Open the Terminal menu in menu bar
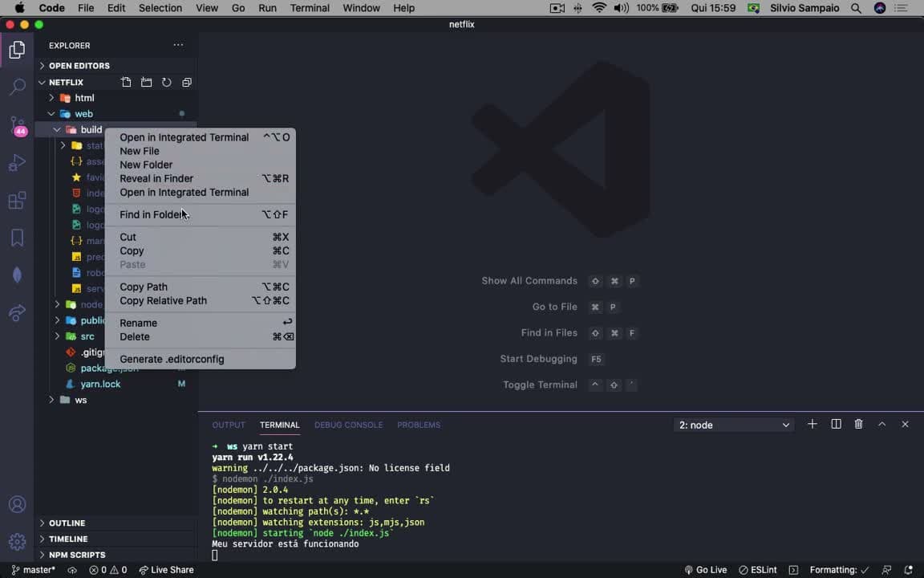Viewport: 924px width, 578px height. [310, 8]
